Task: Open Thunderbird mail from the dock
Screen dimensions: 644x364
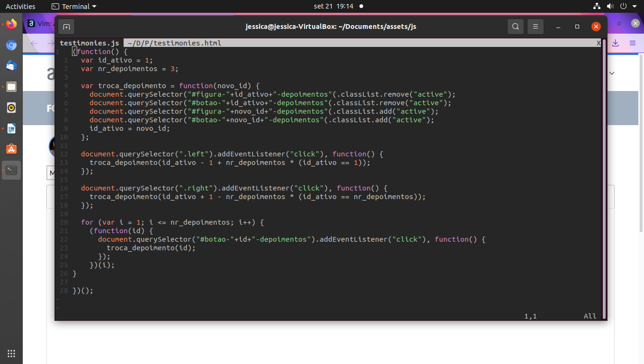Action: pos(11,66)
